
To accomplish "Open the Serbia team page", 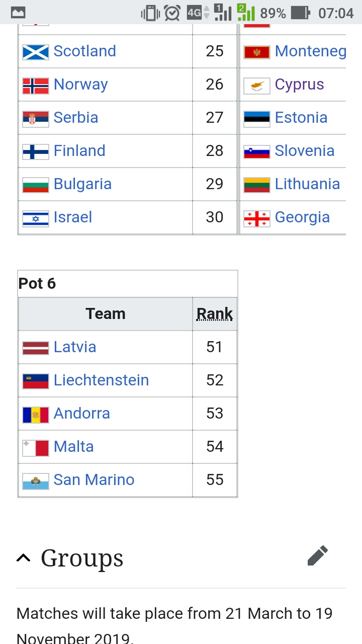I will (x=76, y=117).
